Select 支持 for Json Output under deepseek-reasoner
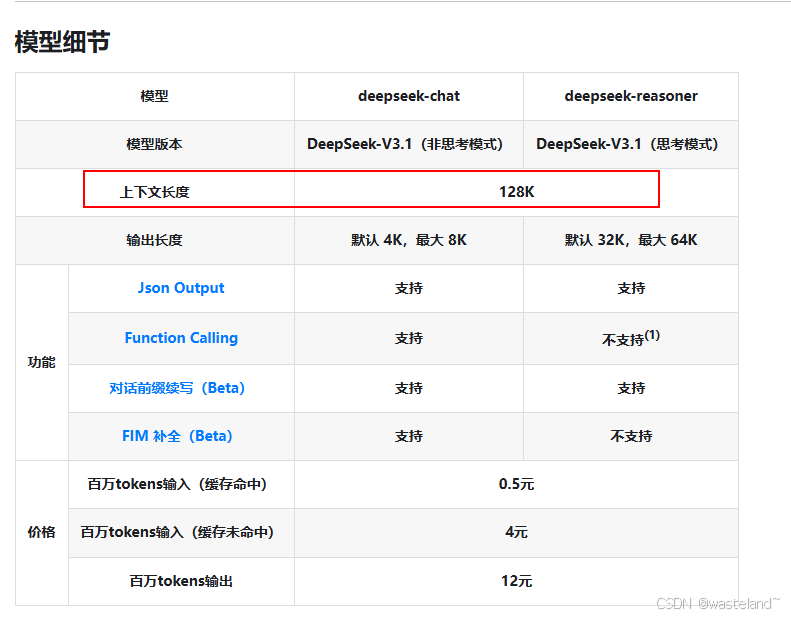The image size is (791, 617). tap(631, 289)
